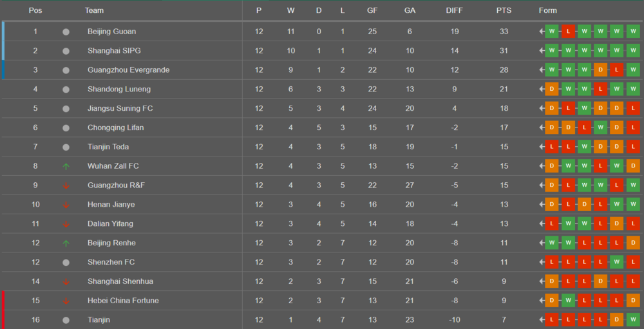
Task: Open the Shandong Luneng team link
Action: point(119,89)
